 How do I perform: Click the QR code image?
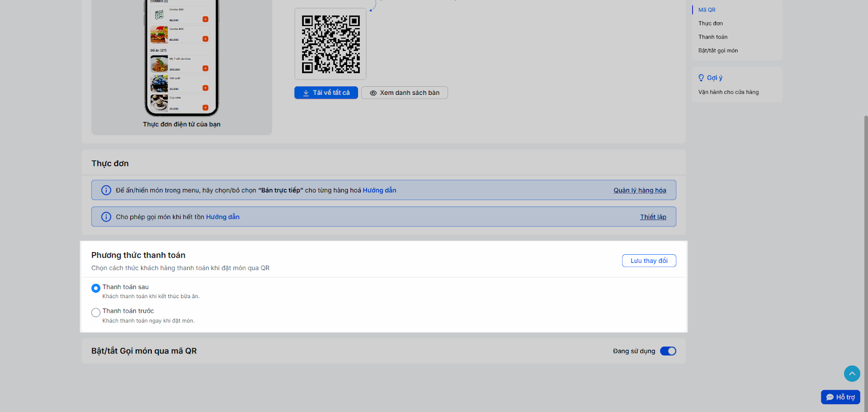click(330, 44)
